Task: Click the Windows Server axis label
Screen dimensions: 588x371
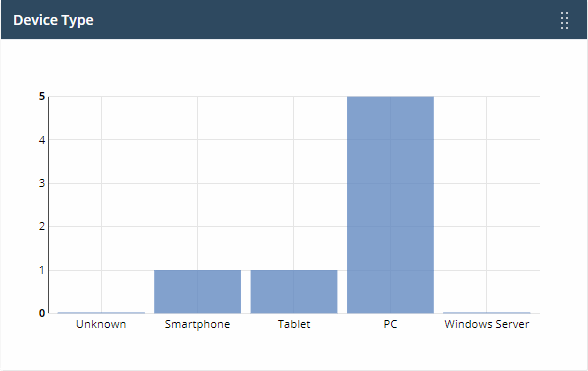Action: click(487, 324)
